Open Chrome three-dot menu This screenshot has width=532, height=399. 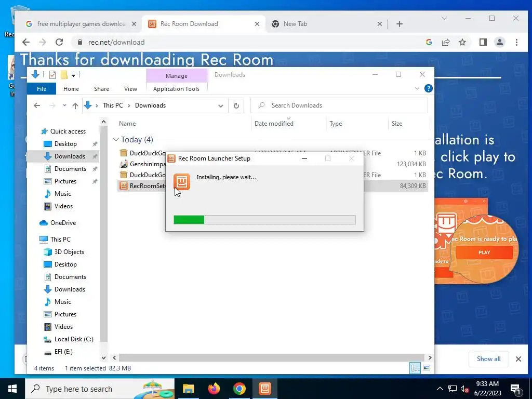tap(516, 42)
